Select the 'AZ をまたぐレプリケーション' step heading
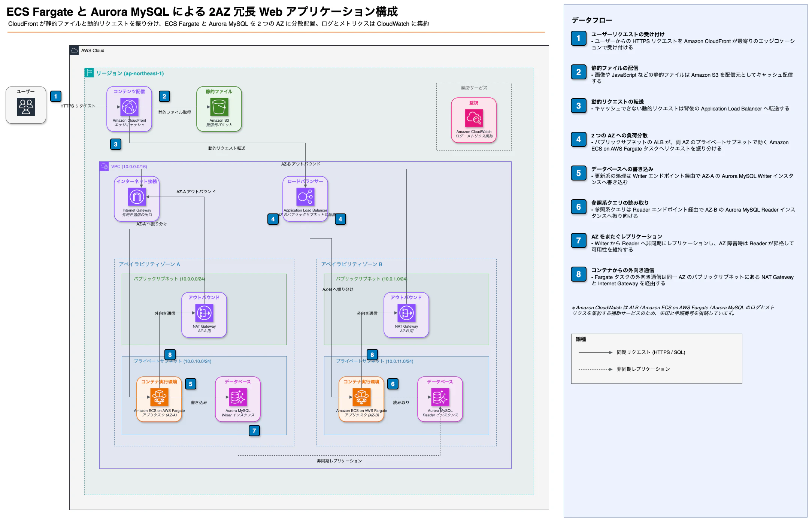The width and height of the screenshot is (812, 522). click(627, 236)
